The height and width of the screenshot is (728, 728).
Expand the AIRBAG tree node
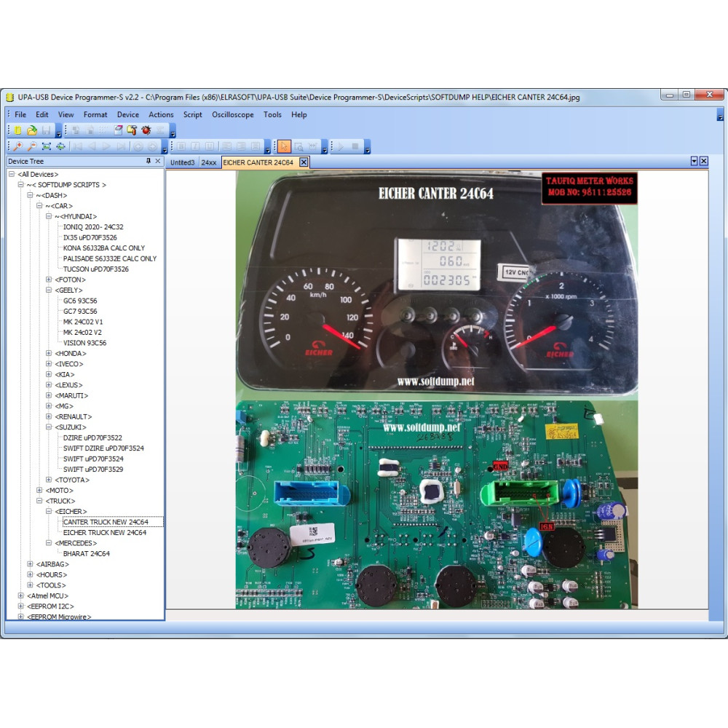tap(30, 564)
